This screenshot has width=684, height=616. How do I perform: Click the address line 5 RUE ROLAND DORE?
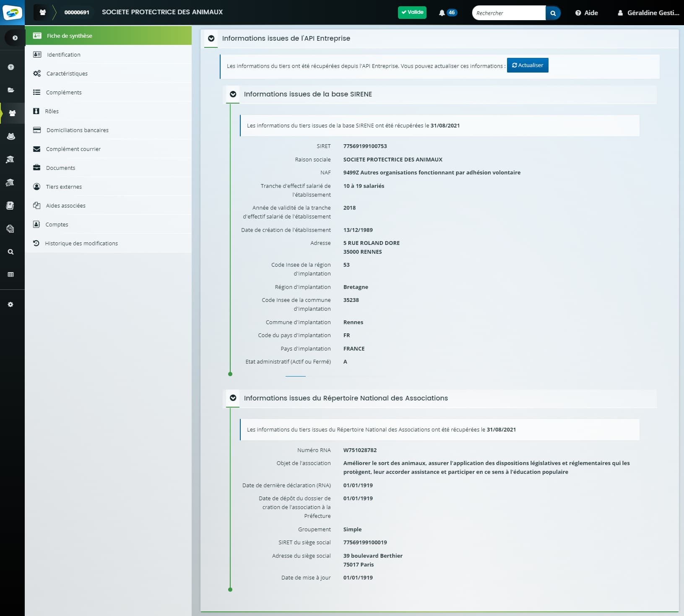(x=372, y=243)
